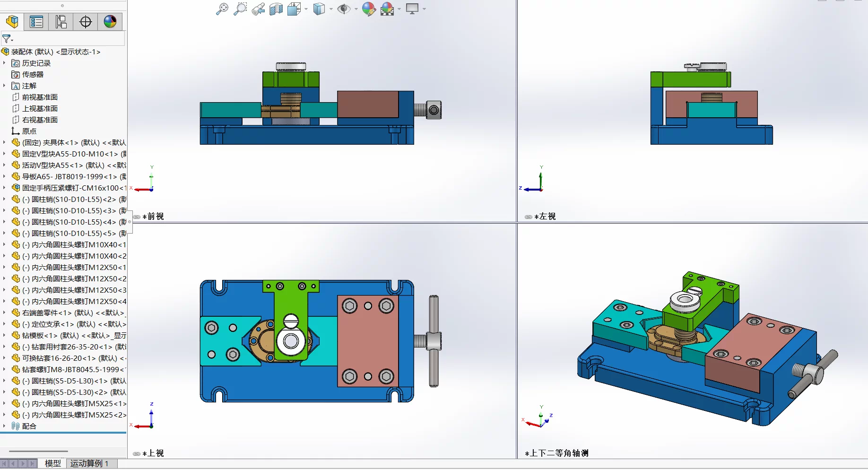
Task: Click the View Orientation cube icon
Action: (x=294, y=9)
